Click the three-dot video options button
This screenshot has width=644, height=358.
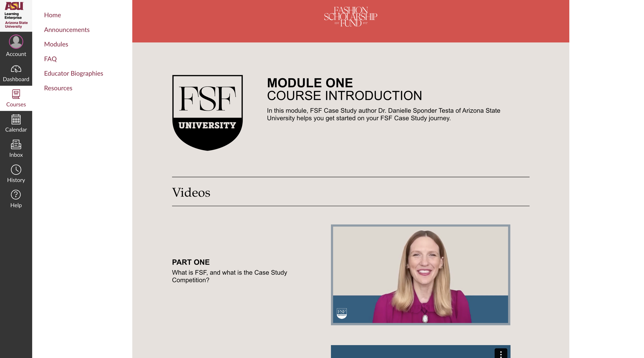(x=501, y=354)
